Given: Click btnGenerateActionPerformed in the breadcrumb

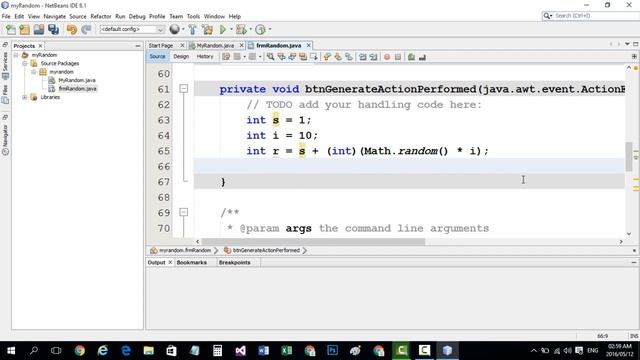Looking at the screenshot, I should 266,250.
